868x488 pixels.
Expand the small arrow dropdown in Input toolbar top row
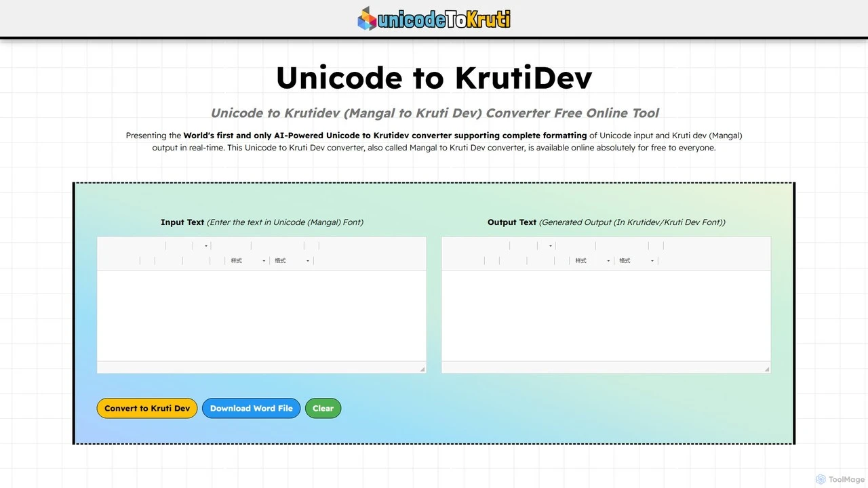click(206, 246)
